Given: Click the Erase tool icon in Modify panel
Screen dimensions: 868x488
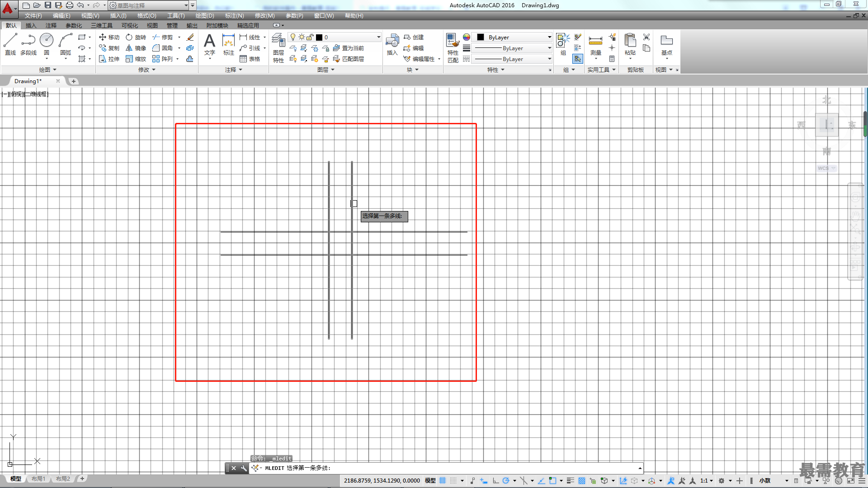Looking at the screenshot, I should [x=190, y=37].
